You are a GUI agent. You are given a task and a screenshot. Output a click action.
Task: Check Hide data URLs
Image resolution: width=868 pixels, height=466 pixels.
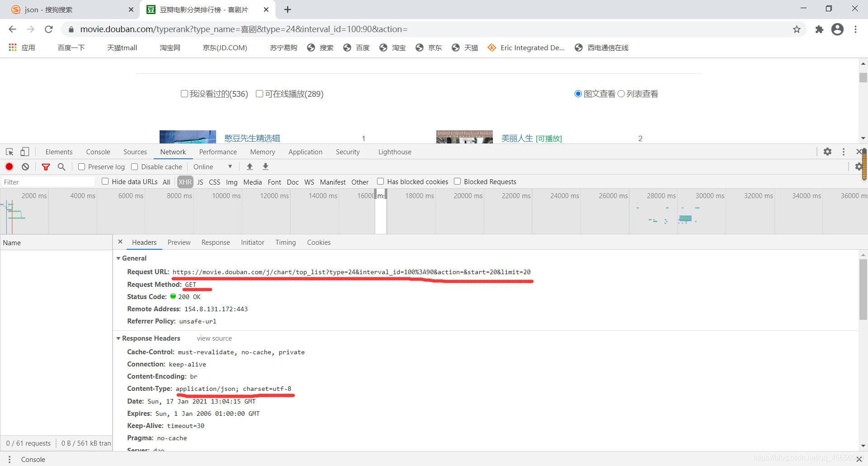click(105, 181)
